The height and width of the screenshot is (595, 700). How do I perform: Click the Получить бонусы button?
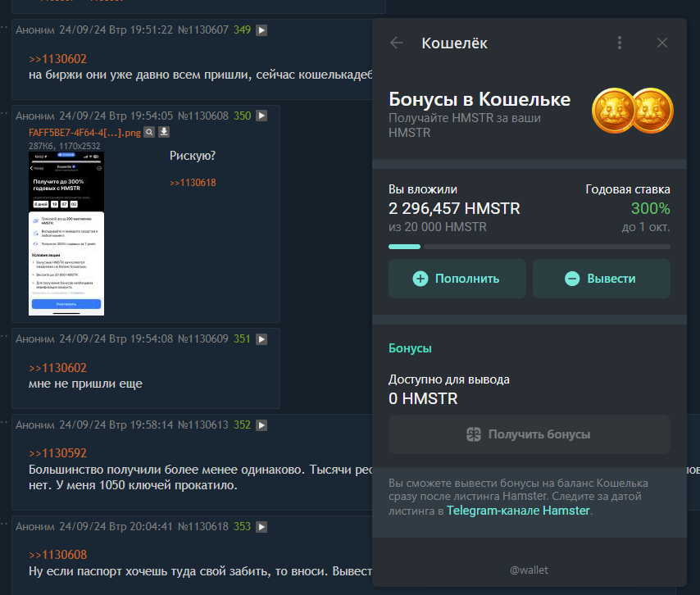529,434
